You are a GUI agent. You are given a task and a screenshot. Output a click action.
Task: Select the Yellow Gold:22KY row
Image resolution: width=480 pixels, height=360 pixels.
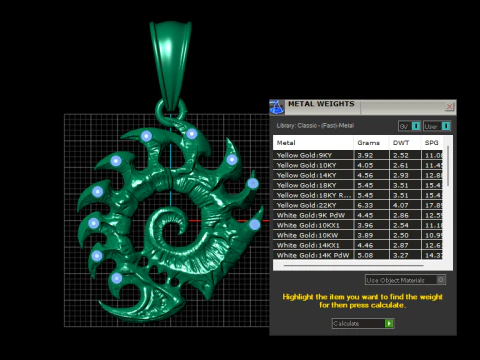tap(358, 205)
